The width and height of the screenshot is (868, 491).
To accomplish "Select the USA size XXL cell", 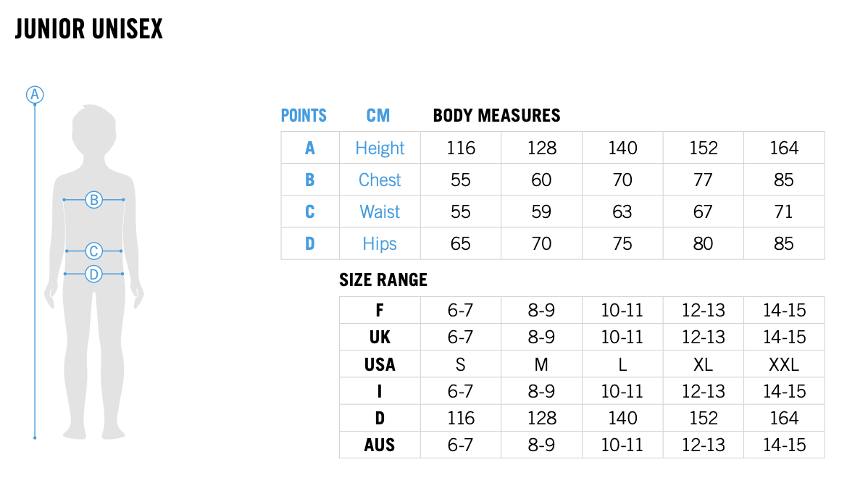I will click(x=784, y=364).
